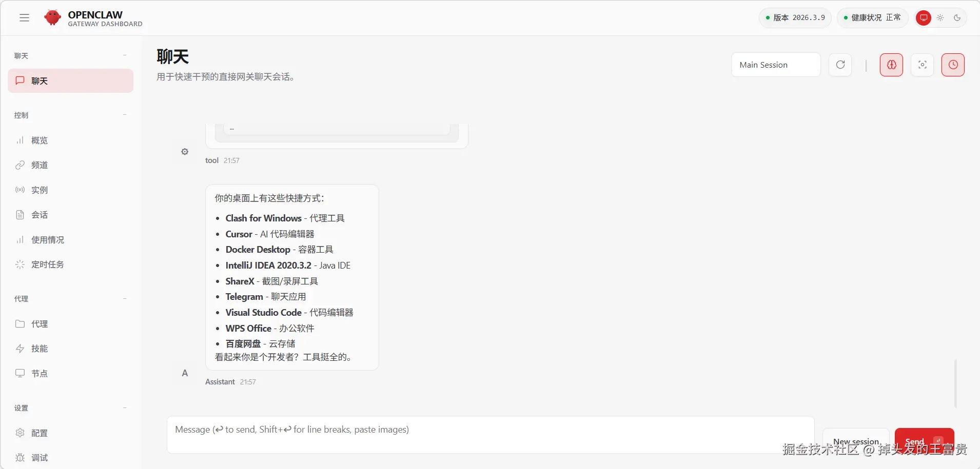Click the tool message gear avatar

tap(185, 152)
